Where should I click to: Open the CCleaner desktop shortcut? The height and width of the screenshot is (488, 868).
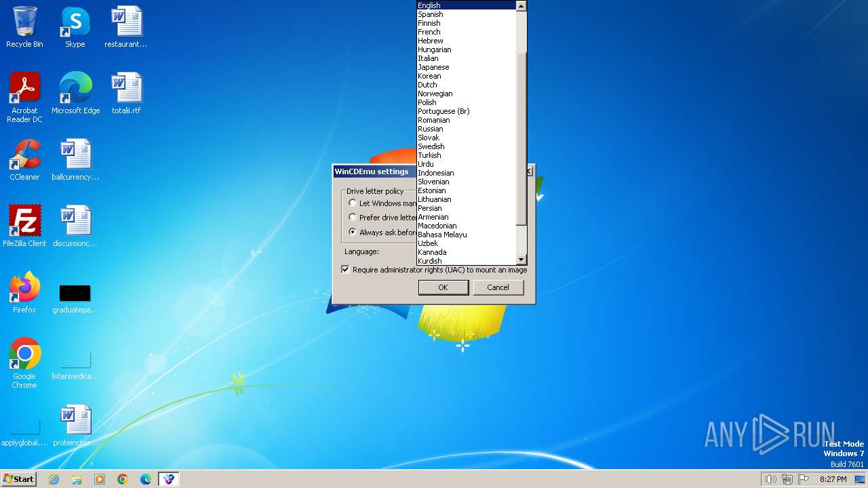point(24,160)
